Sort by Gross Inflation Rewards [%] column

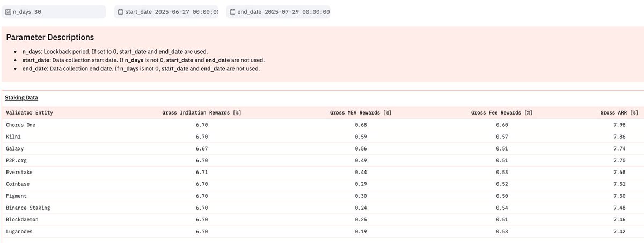click(202, 113)
